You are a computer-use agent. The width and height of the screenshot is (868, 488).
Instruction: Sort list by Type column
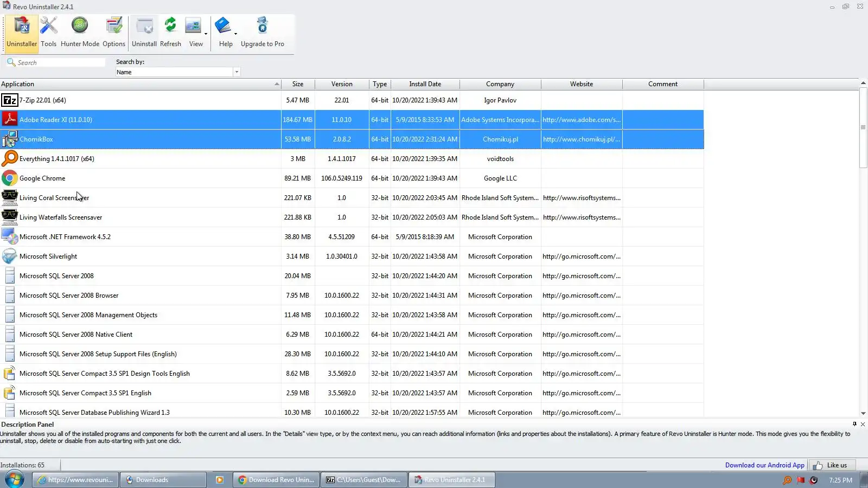(x=380, y=84)
